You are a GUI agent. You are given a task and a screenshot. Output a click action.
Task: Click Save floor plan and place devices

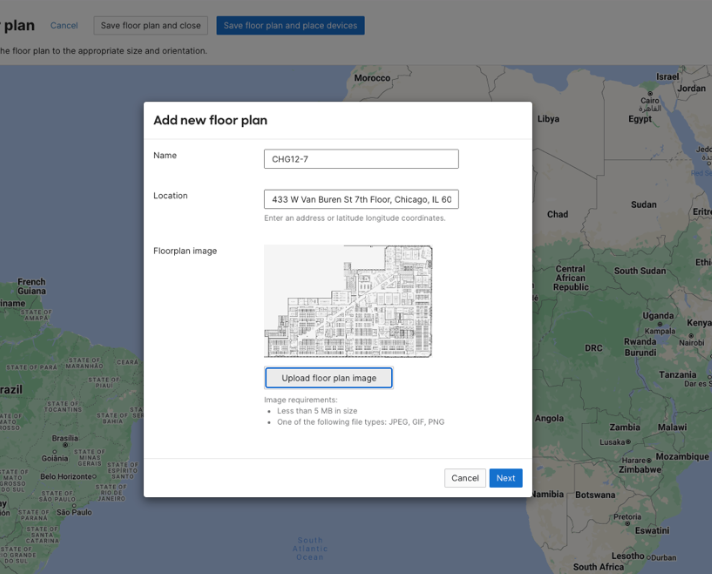(290, 25)
